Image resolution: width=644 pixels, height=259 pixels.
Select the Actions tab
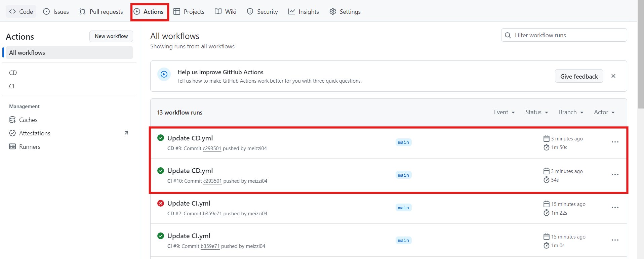pos(149,11)
